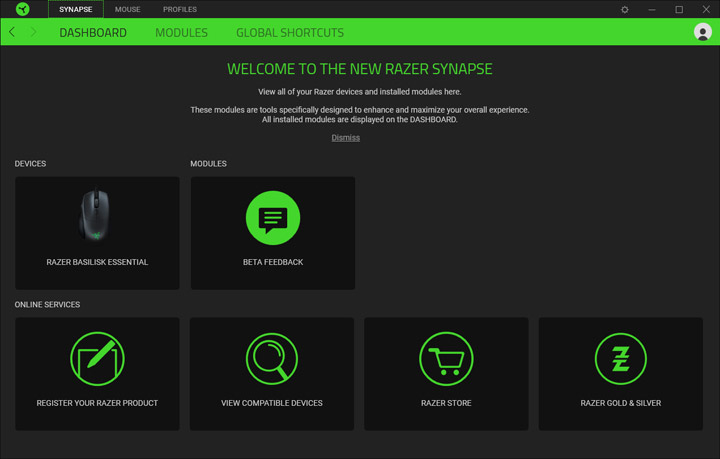Click the Devices section heading
Screen dimensions: 720x459
[30, 164]
